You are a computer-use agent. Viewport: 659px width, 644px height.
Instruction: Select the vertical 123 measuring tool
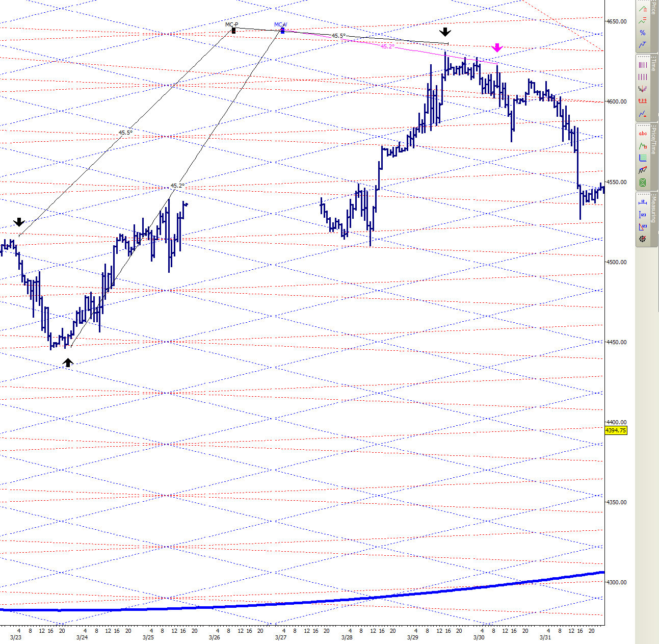[x=643, y=215]
